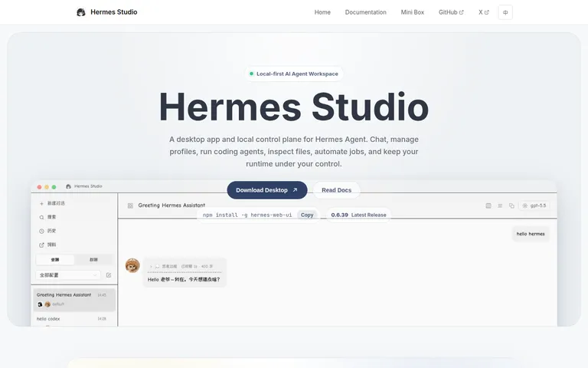This screenshot has width=588, height=368.
Task: Click the plus new-chat icon in app preview
Action: pos(41,203)
